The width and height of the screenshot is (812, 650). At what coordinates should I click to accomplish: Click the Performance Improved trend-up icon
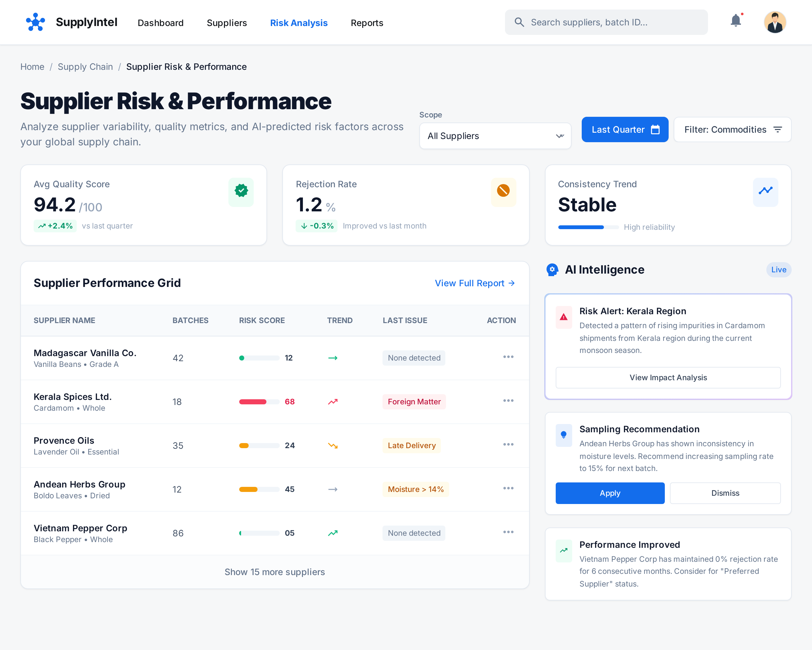tap(564, 551)
